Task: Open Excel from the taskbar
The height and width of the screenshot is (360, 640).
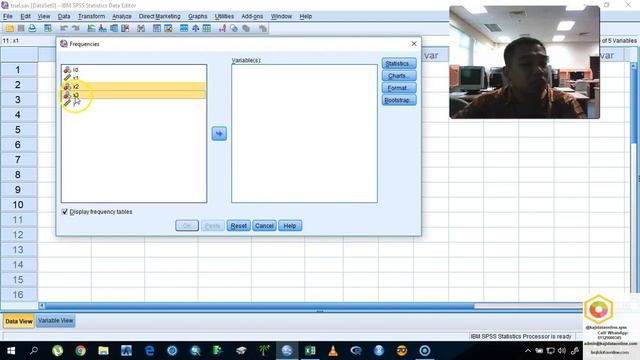Action: (x=310, y=351)
